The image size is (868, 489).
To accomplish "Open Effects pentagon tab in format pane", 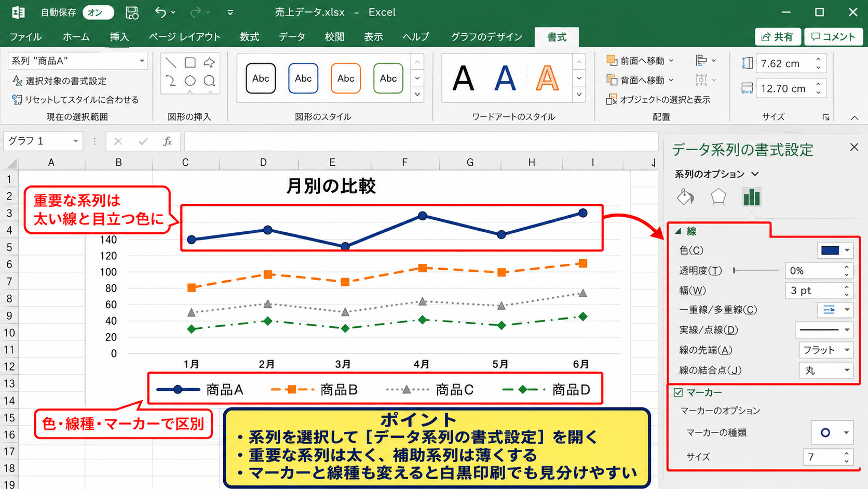I will point(718,197).
